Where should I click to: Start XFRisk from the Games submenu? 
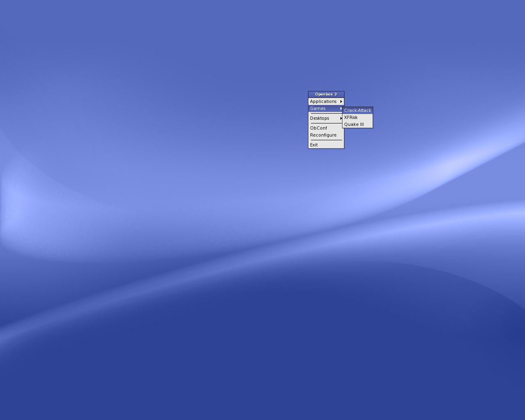pyautogui.click(x=358, y=117)
